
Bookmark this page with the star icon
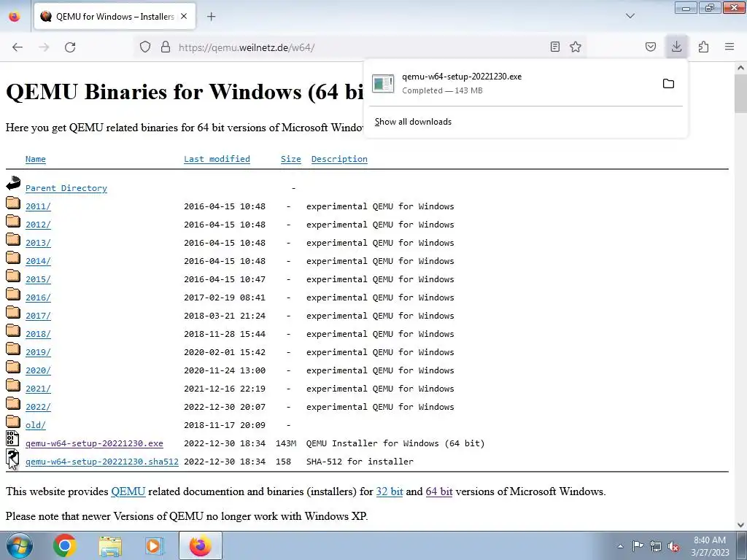(x=576, y=47)
